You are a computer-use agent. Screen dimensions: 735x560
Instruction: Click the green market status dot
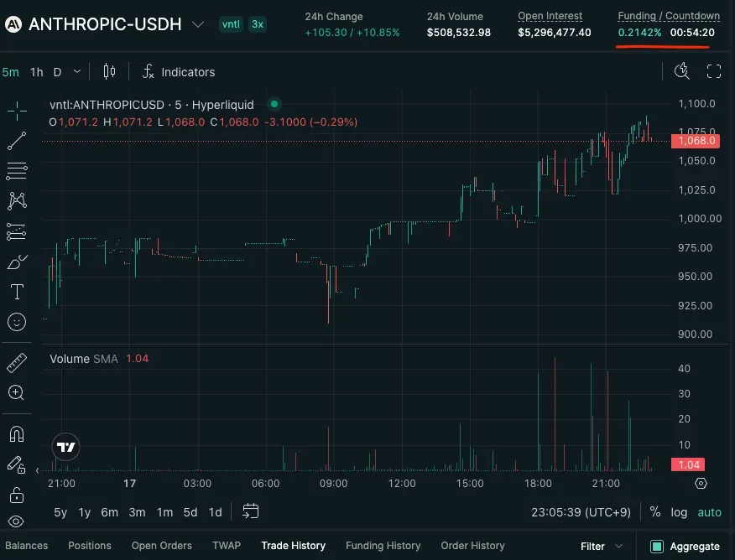[x=274, y=104]
